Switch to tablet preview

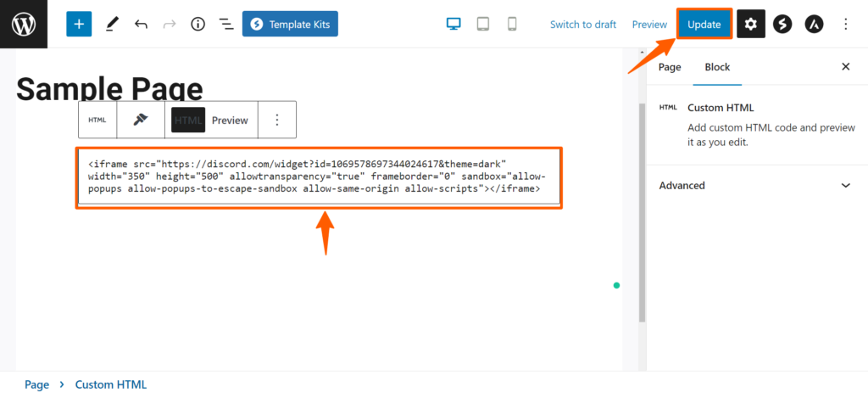tap(483, 25)
